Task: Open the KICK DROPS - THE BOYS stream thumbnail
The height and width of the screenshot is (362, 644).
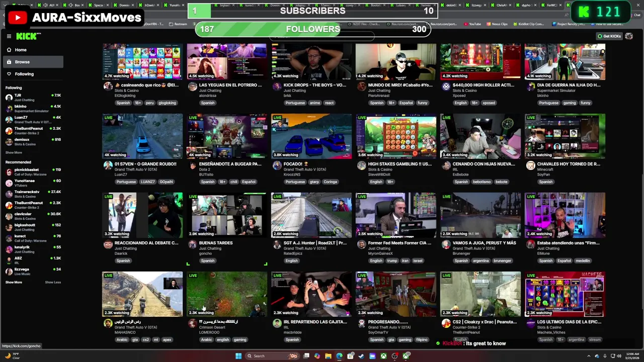Action: pyautogui.click(x=311, y=61)
